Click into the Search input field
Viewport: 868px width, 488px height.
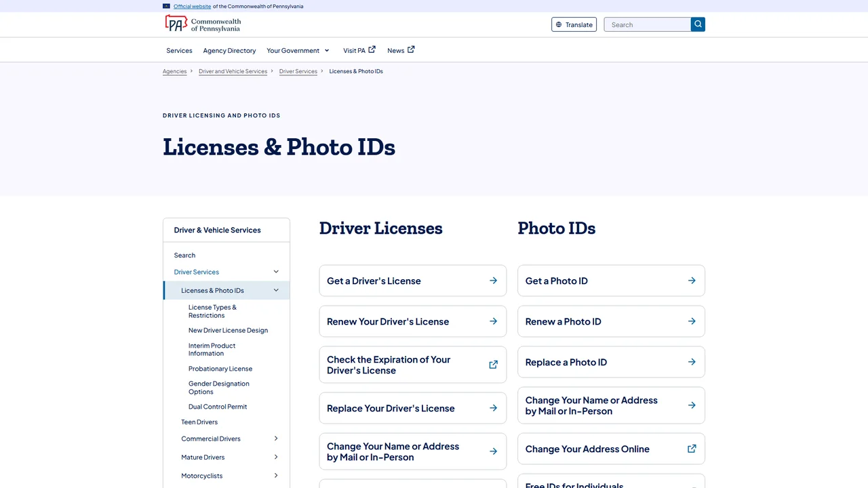pos(647,24)
